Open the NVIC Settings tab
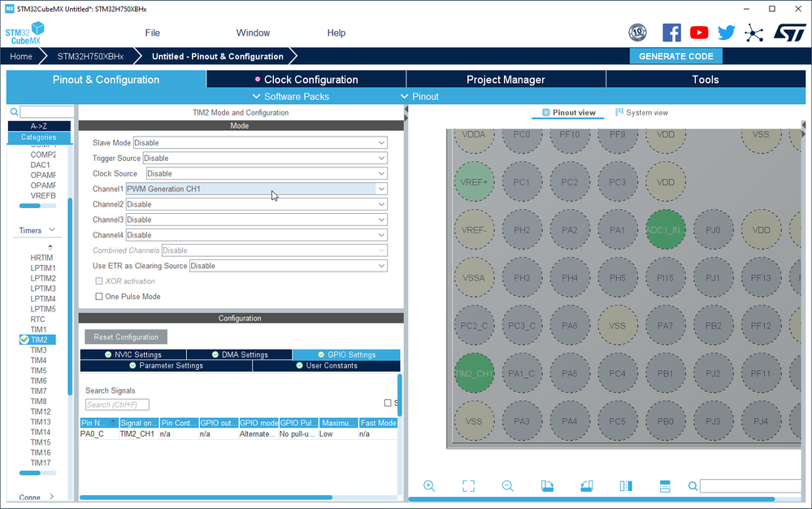Image resolution: width=812 pixels, height=509 pixels. (133, 355)
